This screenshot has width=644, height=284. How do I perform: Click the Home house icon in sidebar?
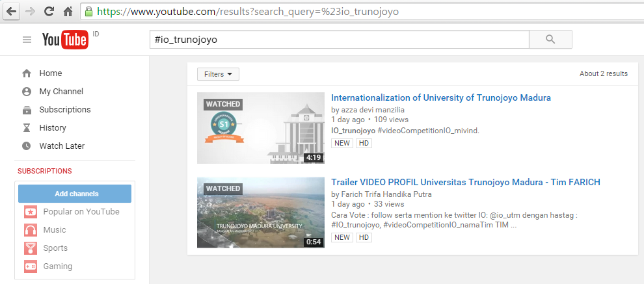coord(27,73)
